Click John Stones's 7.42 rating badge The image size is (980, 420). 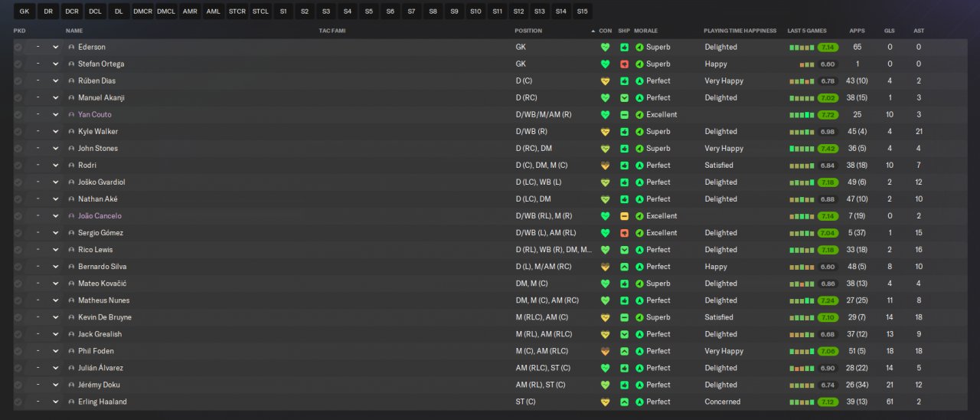coord(828,148)
